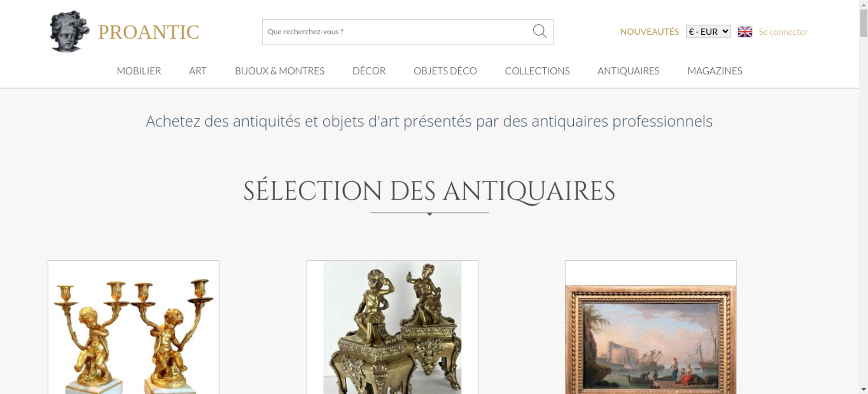Go to the Antiquaires section
The width and height of the screenshot is (868, 394).
[628, 71]
